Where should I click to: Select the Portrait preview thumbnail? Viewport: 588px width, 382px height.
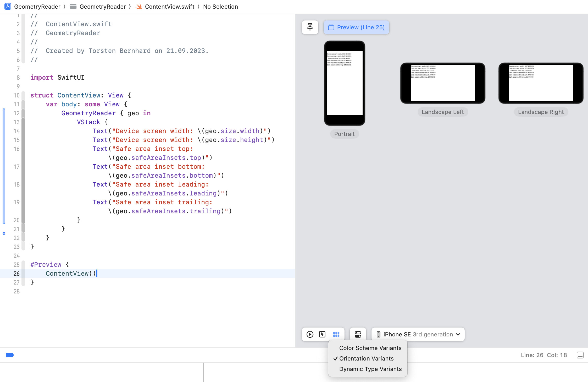[x=345, y=83]
